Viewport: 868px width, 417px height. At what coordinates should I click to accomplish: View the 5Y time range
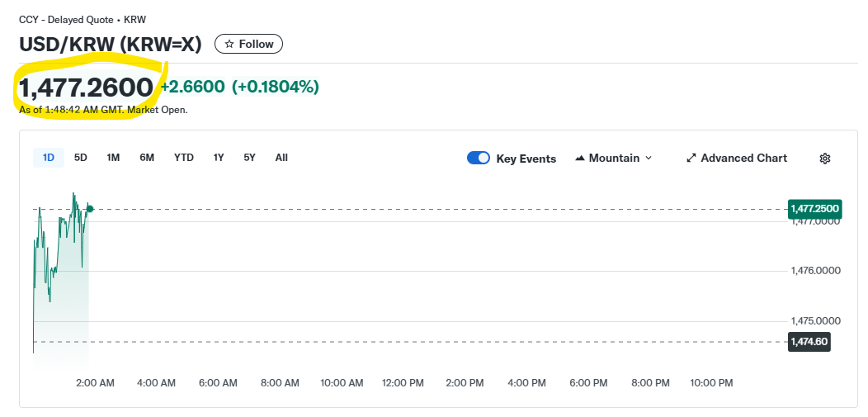(x=249, y=158)
